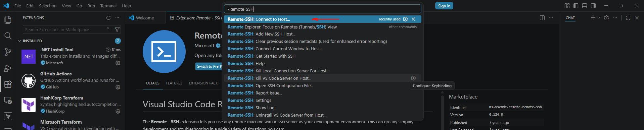
Task: Clear extensions search results icon
Action: 109,29
